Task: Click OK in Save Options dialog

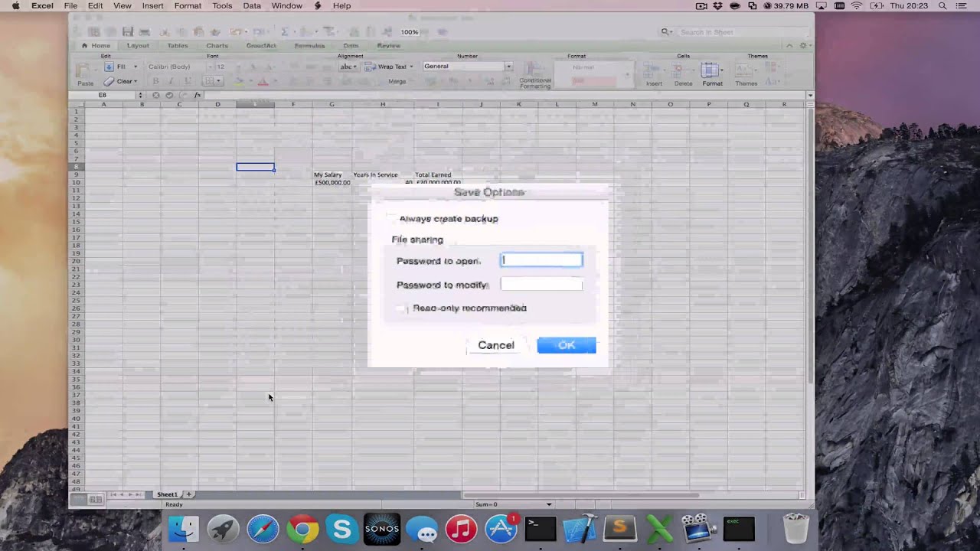Action: (567, 345)
